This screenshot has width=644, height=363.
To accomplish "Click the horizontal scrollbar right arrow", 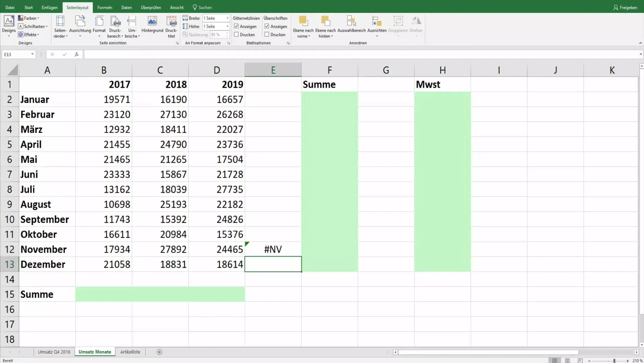I will coord(636,352).
